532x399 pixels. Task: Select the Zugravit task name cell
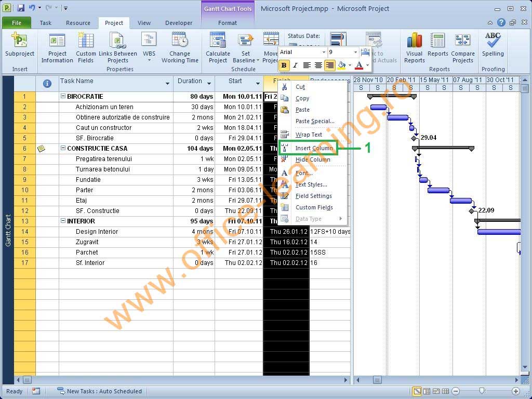tap(116, 242)
